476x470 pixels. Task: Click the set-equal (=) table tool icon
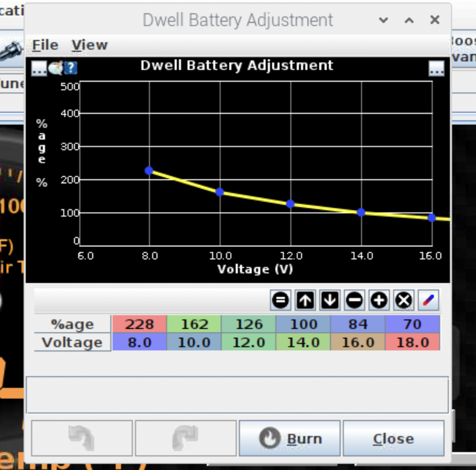[281, 300]
